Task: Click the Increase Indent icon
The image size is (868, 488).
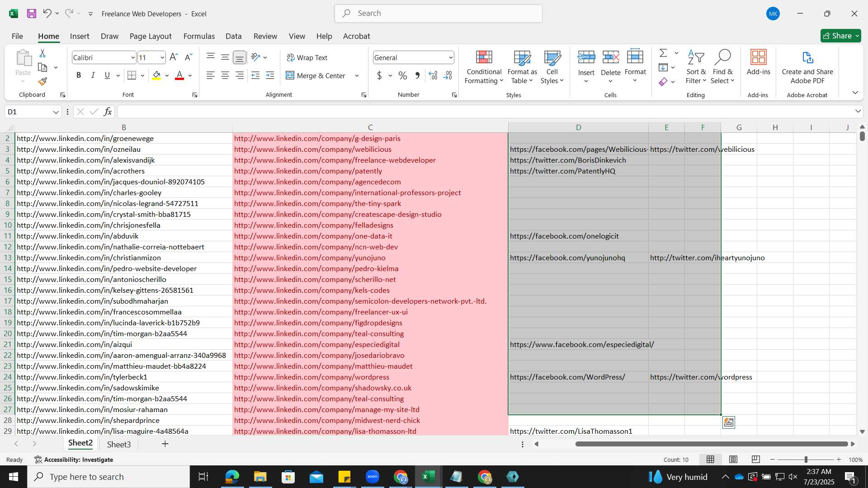Action: pos(270,75)
